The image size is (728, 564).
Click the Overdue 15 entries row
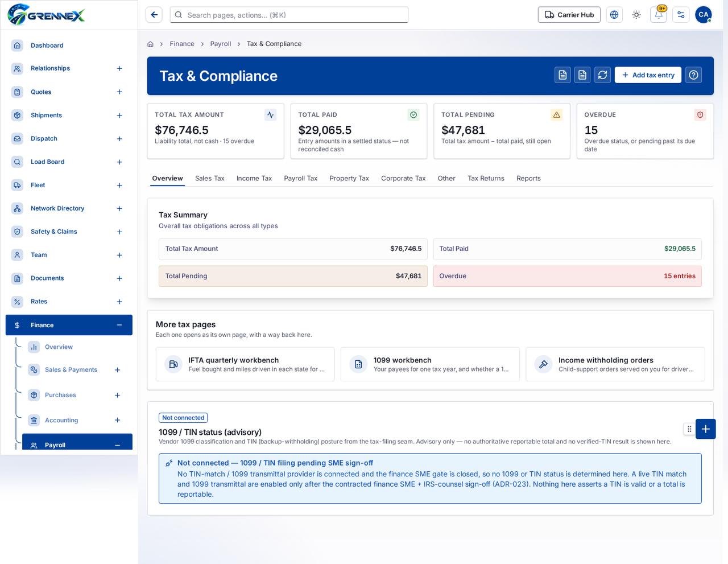tap(567, 276)
